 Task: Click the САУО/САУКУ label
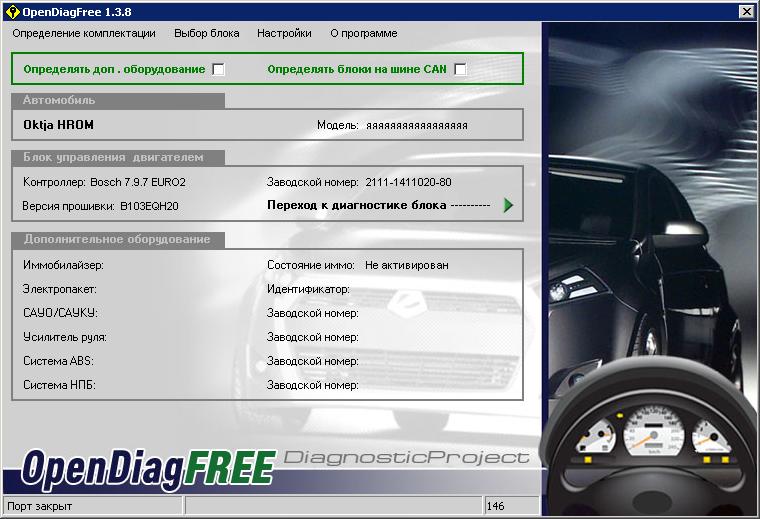[x=60, y=313]
